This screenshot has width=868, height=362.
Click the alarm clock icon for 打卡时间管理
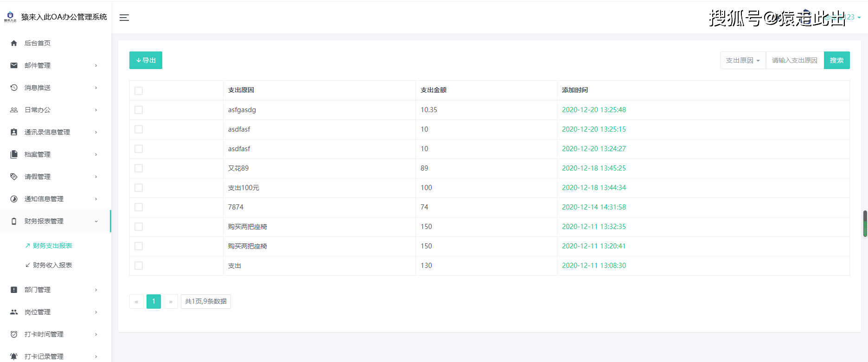14,334
